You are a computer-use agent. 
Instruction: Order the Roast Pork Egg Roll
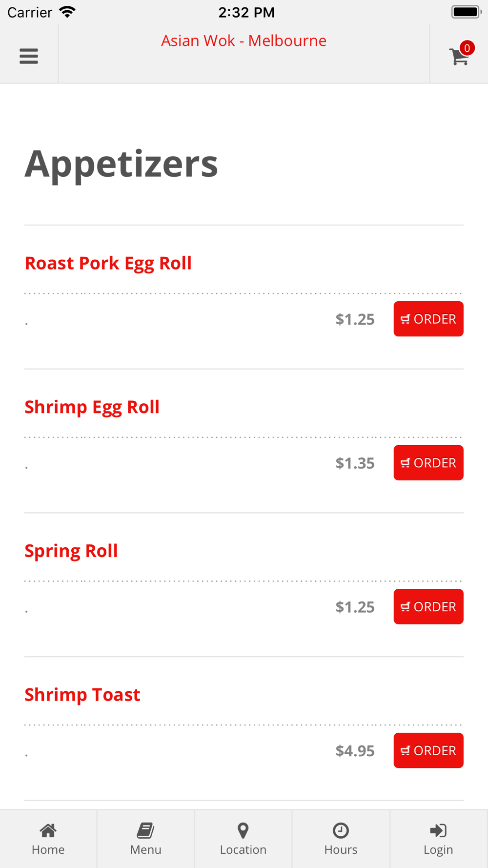[x=428, y=319]
